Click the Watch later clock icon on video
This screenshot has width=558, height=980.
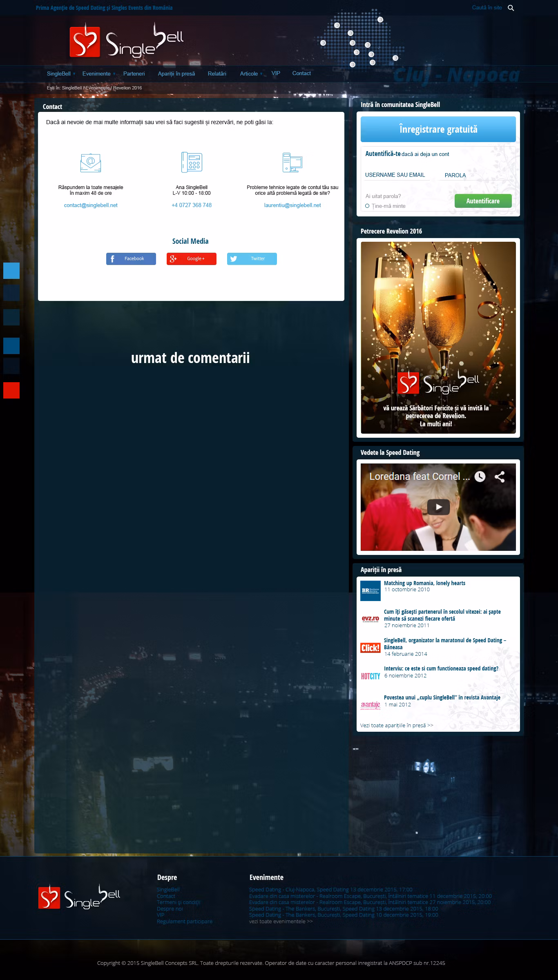[480, 477]
